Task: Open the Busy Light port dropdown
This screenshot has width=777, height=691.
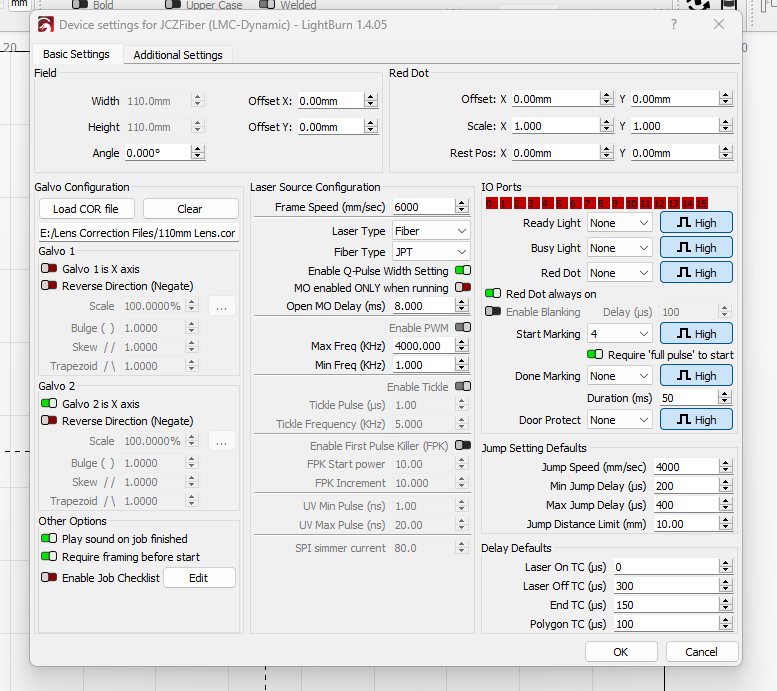Action: point(619,248)
